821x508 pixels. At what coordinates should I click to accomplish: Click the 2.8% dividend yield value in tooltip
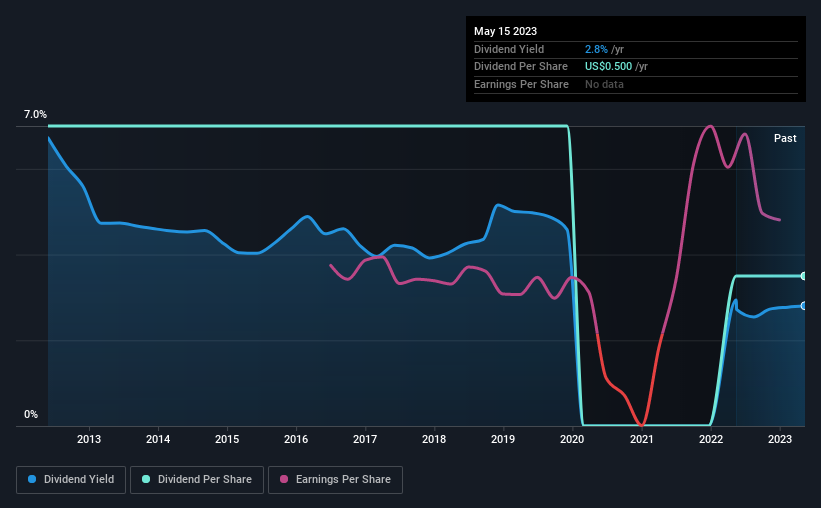597,48
